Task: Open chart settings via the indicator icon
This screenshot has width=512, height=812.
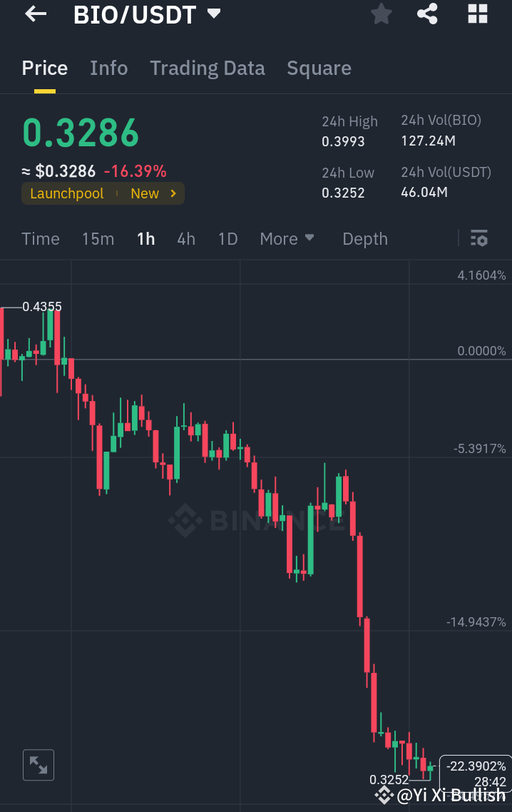Action: [479, 238]
